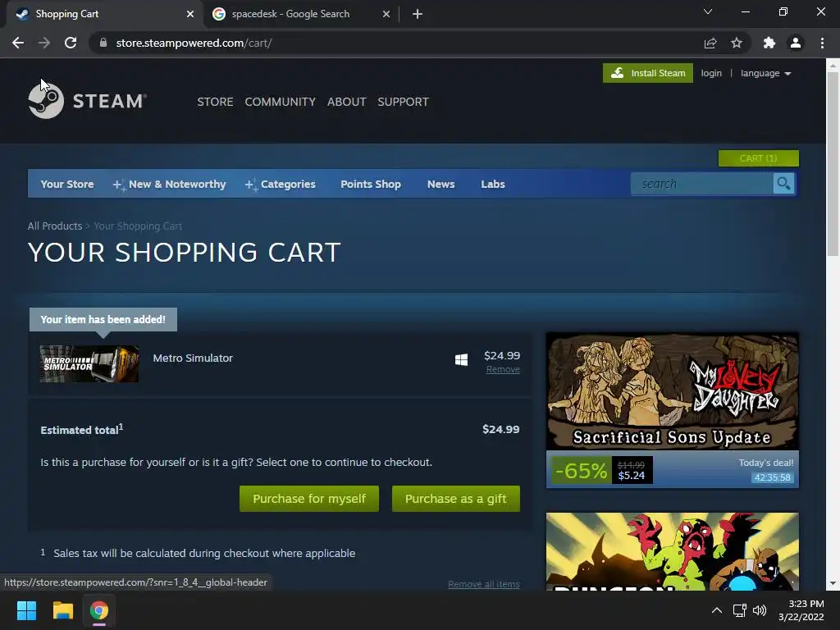Viewport: 840px width, 630px height.
Task: Click the All Products breadcrumb
Action: click(x=55, y=226)
